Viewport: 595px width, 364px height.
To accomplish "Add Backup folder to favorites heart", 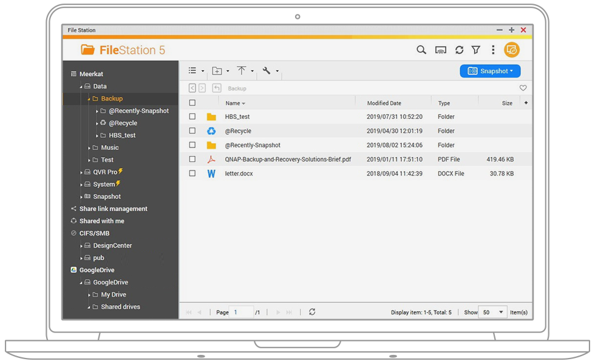I will (523, 88).
